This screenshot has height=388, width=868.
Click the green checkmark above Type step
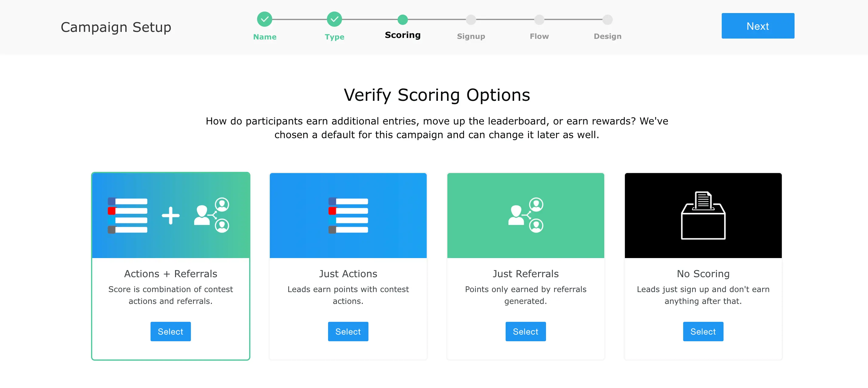(x=334, y=19)
